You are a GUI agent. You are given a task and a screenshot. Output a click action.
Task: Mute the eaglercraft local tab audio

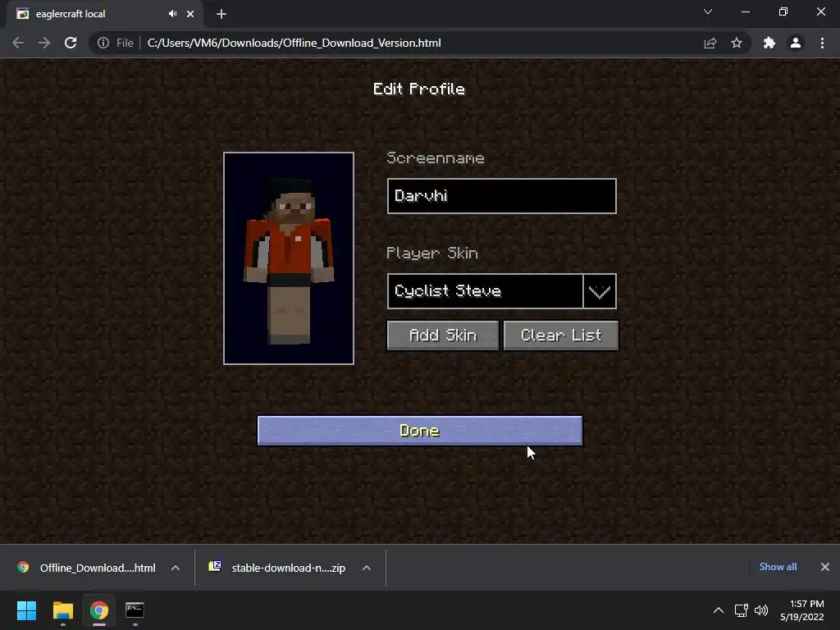pos(172,14)
